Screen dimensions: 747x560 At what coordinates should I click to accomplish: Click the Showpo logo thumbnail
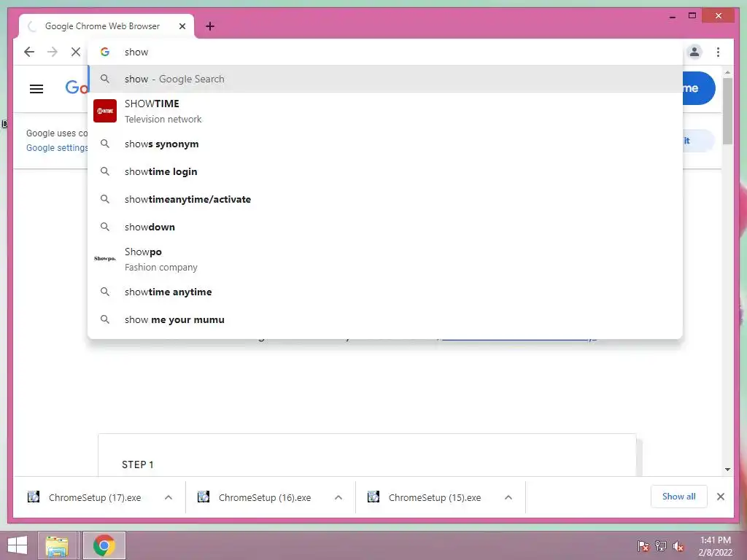(105, 259)
